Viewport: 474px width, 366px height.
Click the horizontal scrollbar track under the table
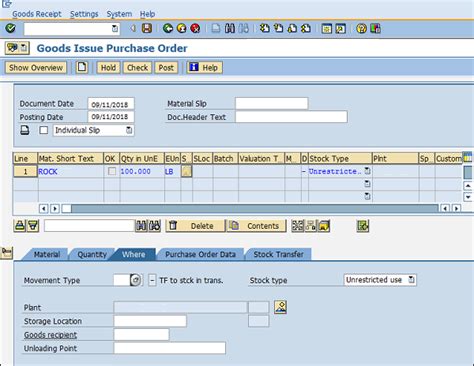coord(254,209)
